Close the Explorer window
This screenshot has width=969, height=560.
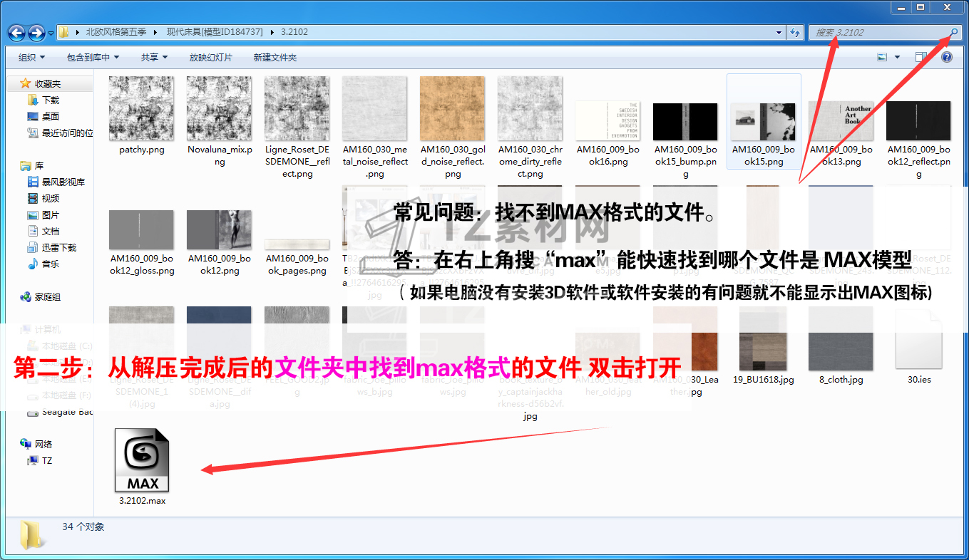(x=947, y=7)
